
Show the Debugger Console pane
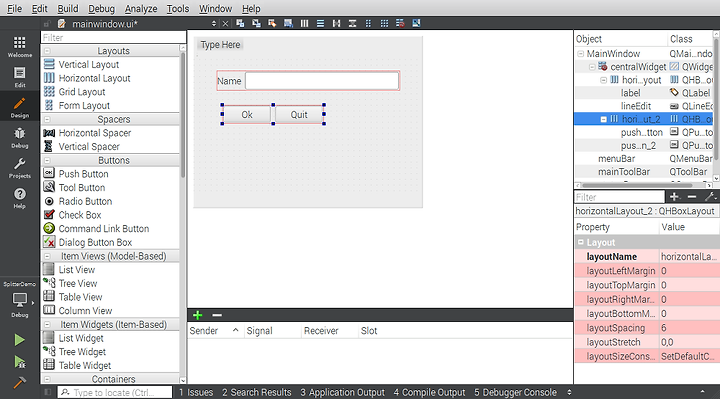click(515, 393)
